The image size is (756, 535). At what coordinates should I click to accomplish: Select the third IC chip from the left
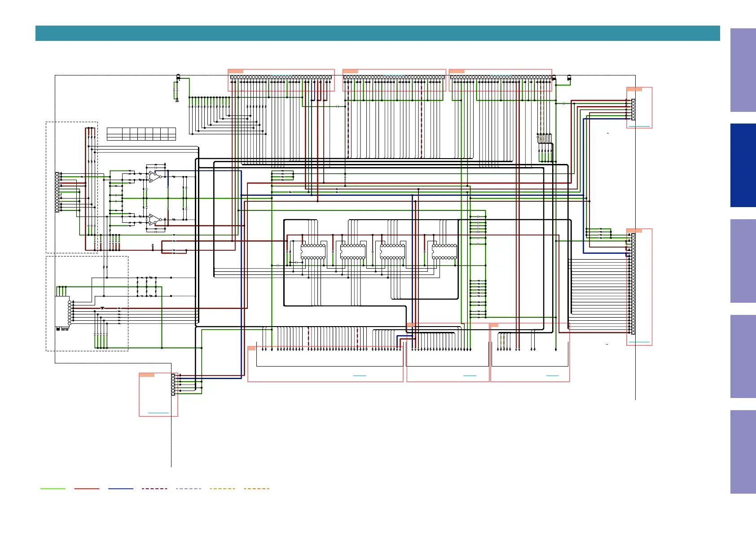click(x=392, y=252)
